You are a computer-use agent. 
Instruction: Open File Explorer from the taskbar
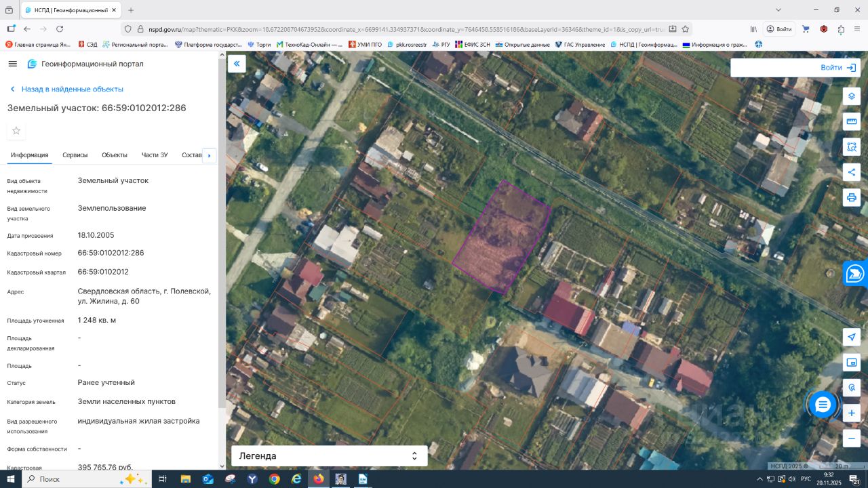185,479
